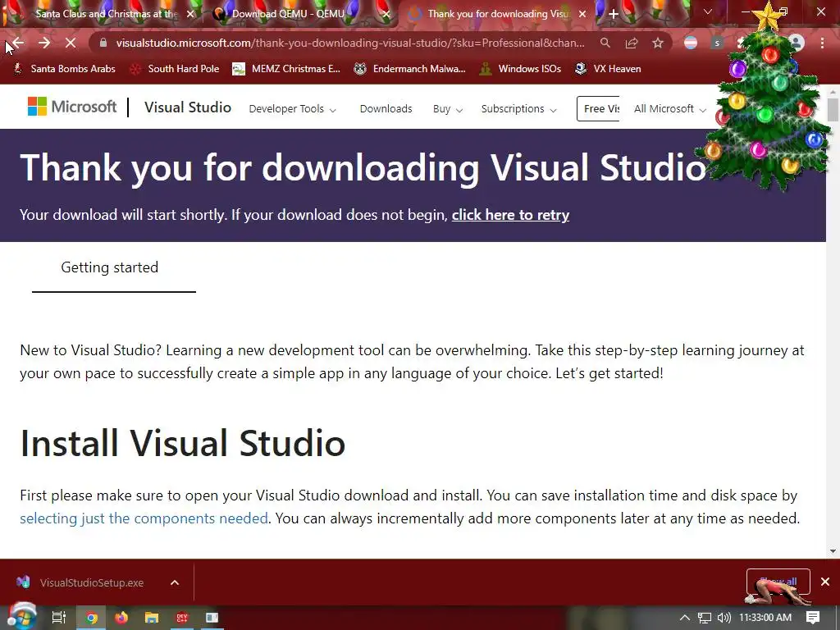This screenshot has width=840, height=630.
Task: Open the gray S extension icon
Action: 717,43
